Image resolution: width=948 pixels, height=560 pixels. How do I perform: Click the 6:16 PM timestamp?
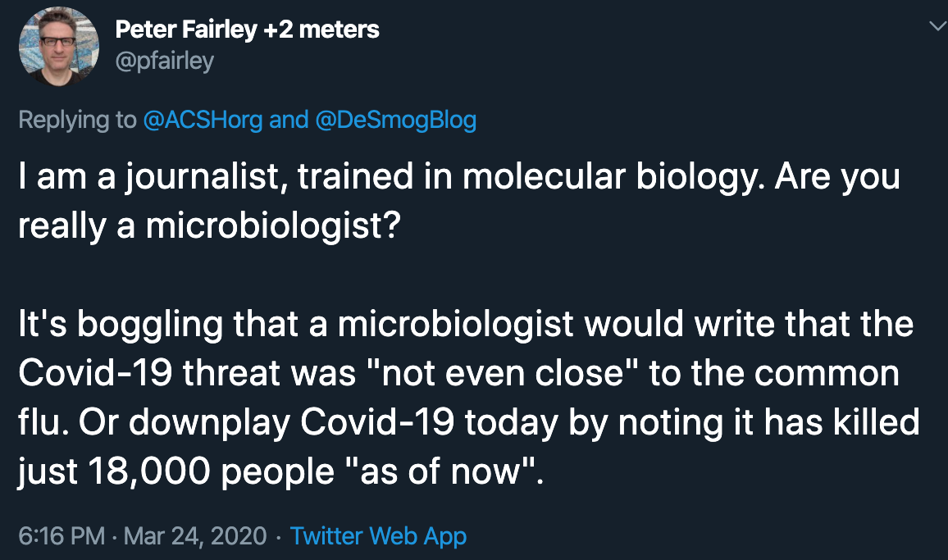(62, 536)
